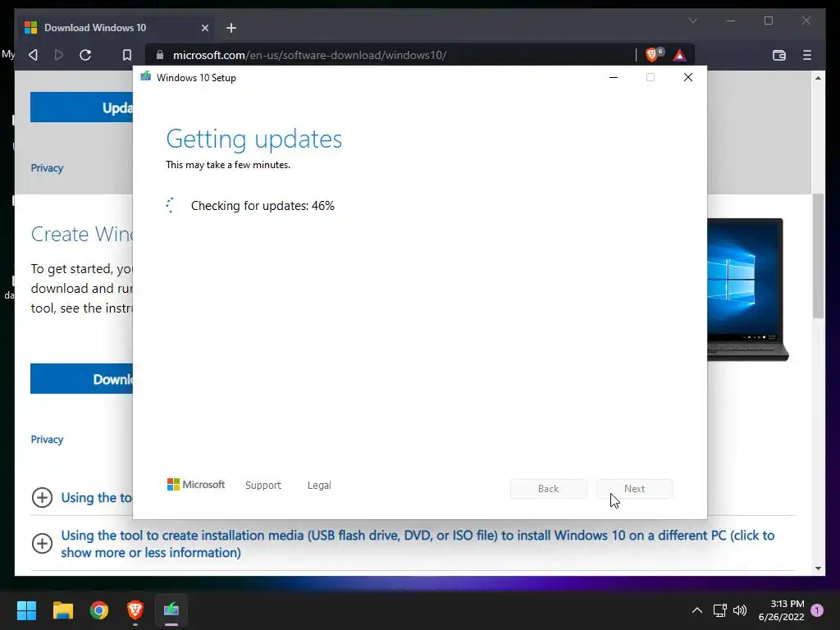840x630 pixels.
Task: Click the laptop image on webpage
Action: pos(746,290)
